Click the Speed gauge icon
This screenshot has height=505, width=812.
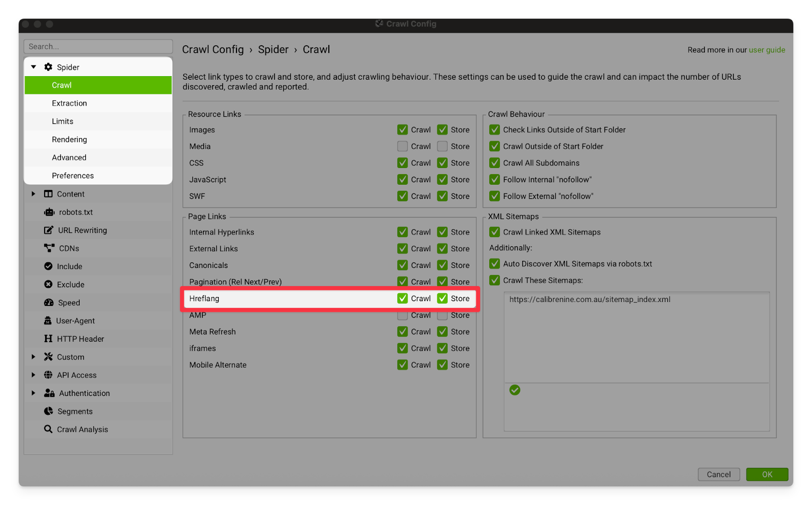click(49, 302)
